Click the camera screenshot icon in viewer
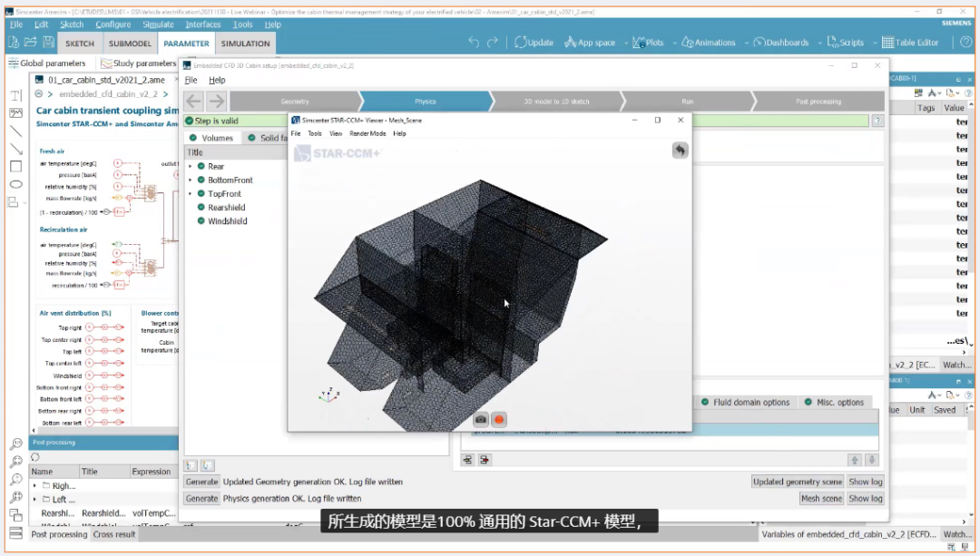980x556 pixels. pos(481,420)
